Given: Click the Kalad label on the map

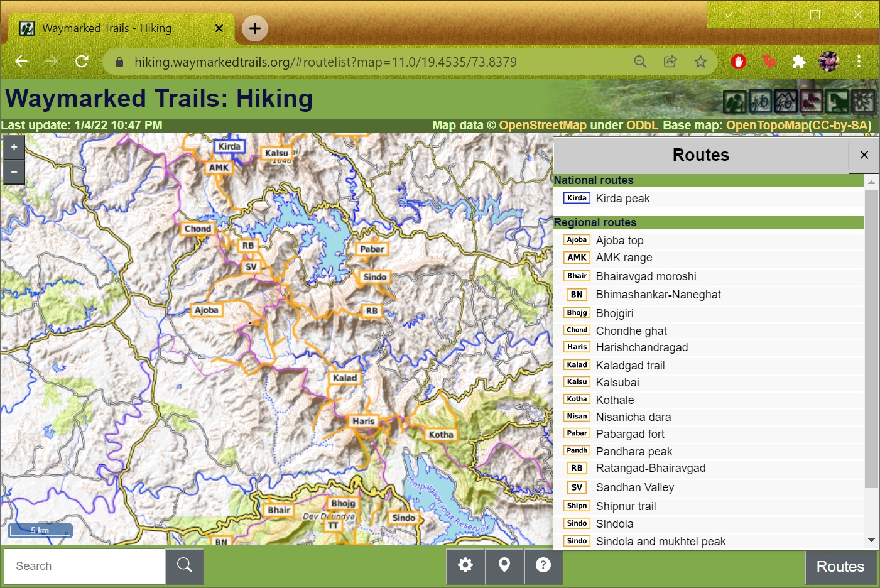Looking at the screenshot, I should pos(345,378).
